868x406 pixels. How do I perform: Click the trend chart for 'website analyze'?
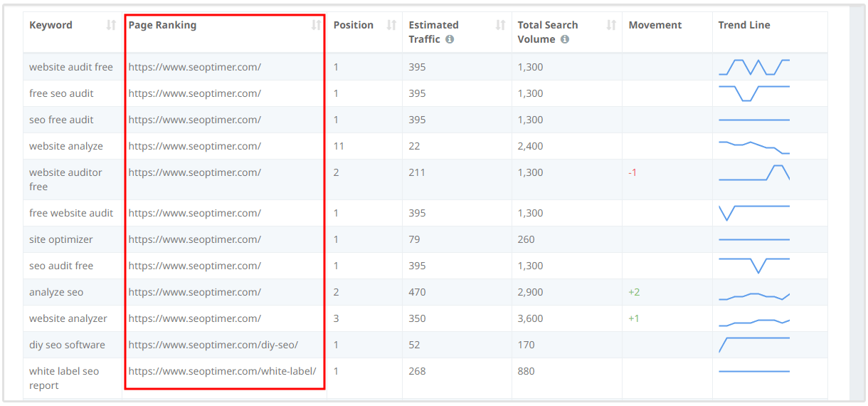pyautogui.click(x=754, y=147)
